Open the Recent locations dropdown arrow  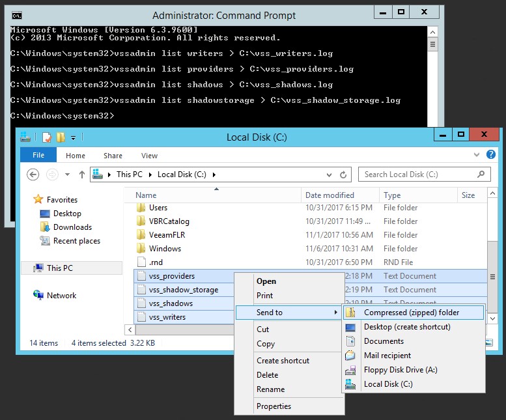pyautogui.click(x=67, y=175)
